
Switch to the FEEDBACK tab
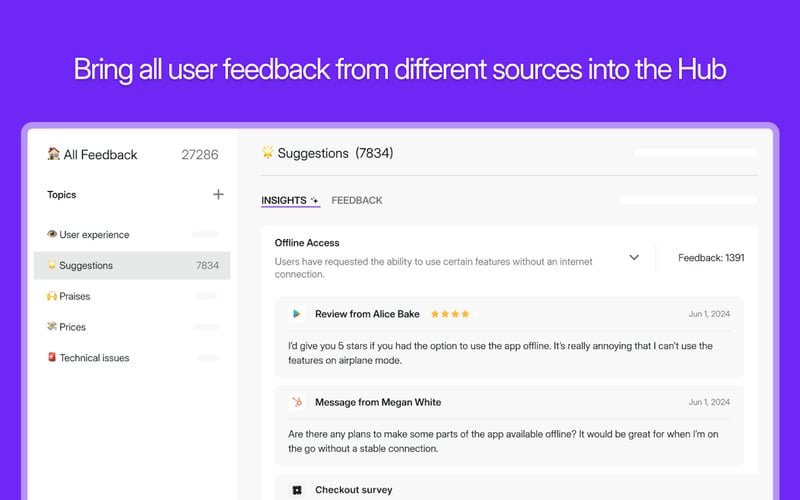[357, 201]
